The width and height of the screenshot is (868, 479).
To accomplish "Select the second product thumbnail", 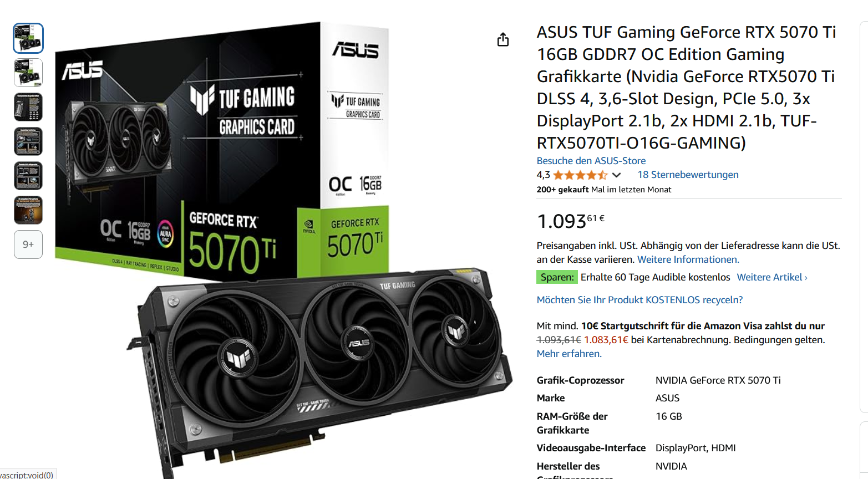I will [28, 73].
